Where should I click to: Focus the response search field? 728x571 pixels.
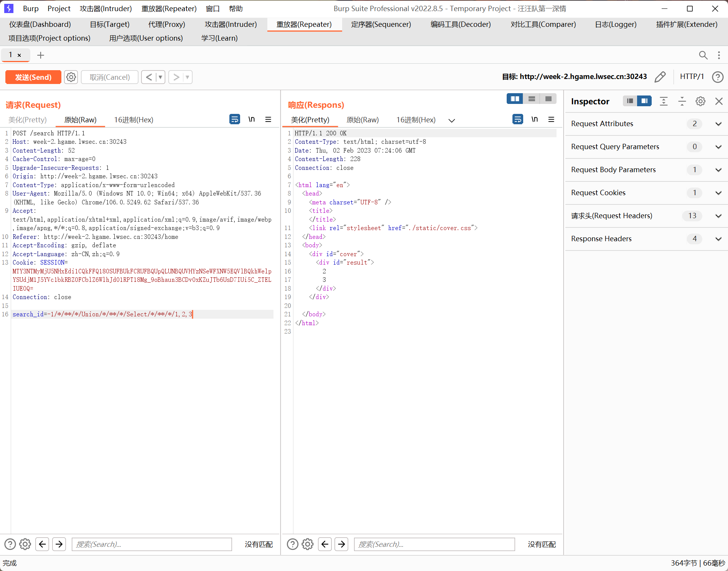click(x=434, y=544)
